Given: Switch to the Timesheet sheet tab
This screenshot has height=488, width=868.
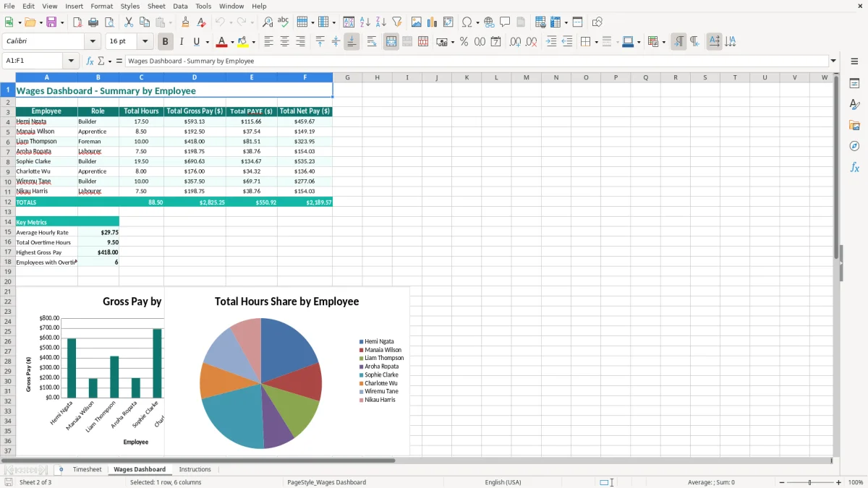Looking at the screenshot, I should click(88, 470).
